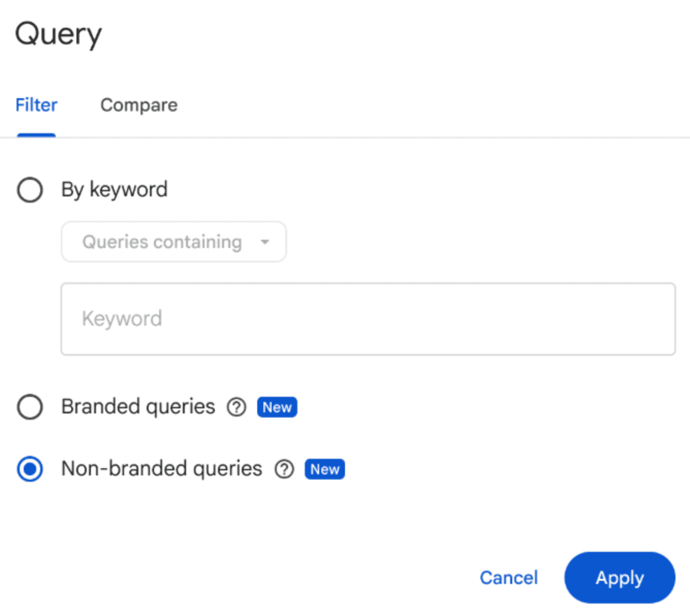Click the New badge next to Branded queries
Screen dimensions: 690x616
pyautogui.click(x=277, y=407)
